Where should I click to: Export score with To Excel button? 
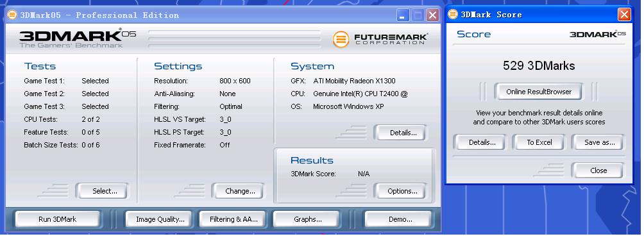[x=539, y=142]
